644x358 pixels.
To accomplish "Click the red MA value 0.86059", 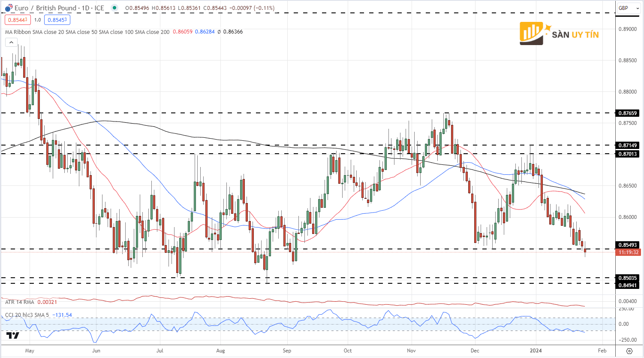I will coord(183,32).
